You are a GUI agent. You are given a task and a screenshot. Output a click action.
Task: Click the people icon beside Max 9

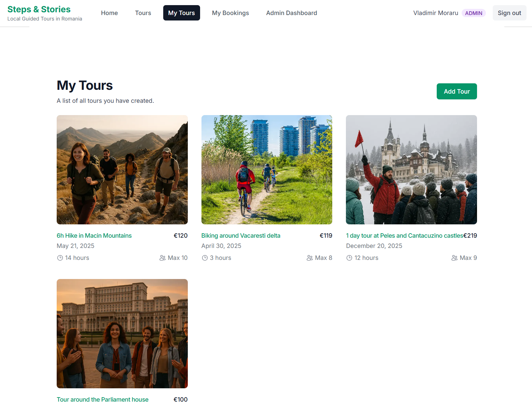pos(454,258)
